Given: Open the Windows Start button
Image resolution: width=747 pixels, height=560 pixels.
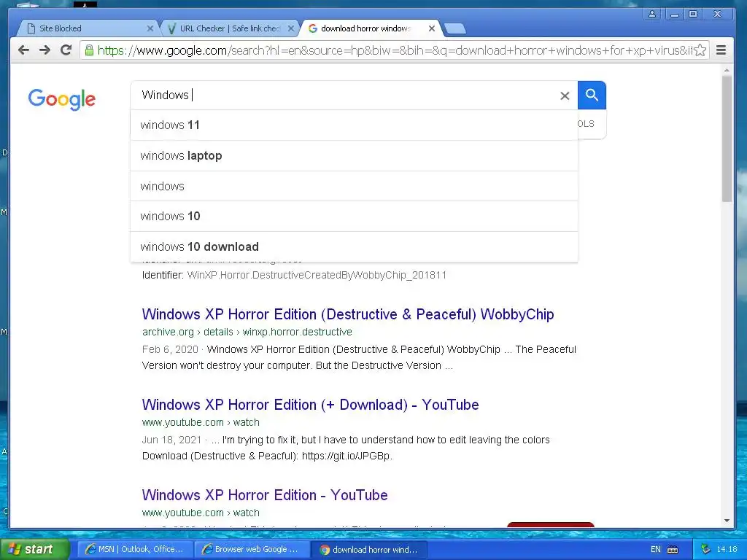Looking at the screenshot, I should tap(34, 550).
